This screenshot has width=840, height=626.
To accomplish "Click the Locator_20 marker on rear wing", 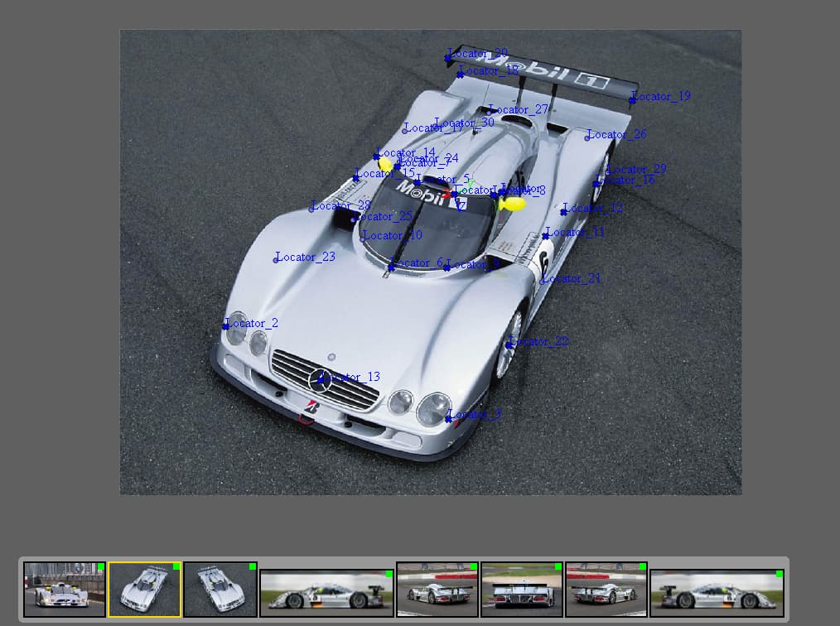I will pos(448,57).
